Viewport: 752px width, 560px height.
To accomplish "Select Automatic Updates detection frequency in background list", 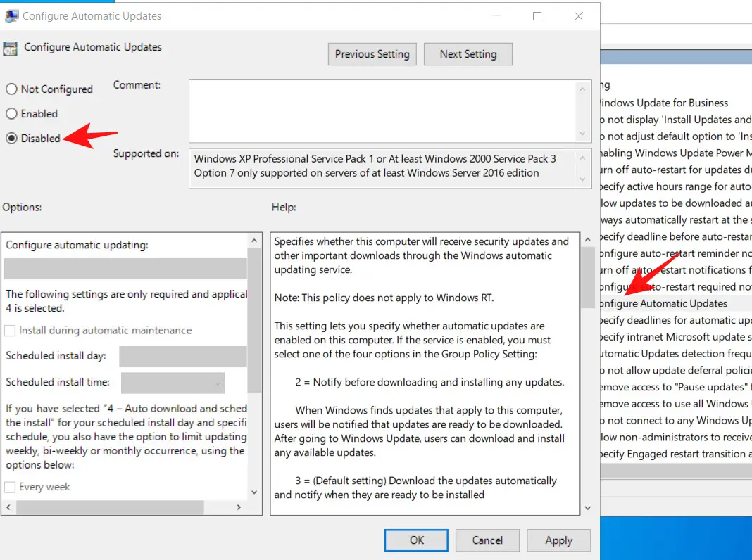I will click(676, 354).
